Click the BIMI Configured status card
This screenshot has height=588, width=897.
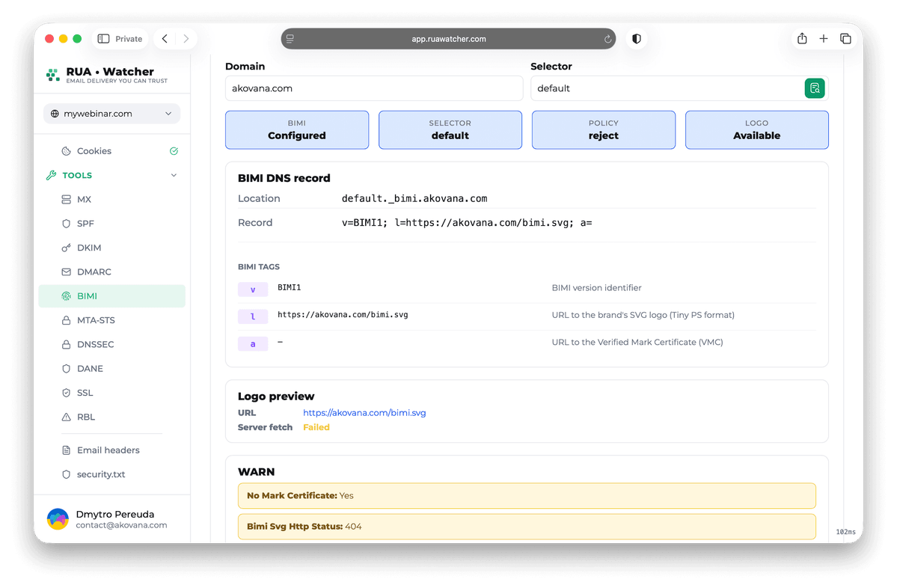tap(297, 130)
